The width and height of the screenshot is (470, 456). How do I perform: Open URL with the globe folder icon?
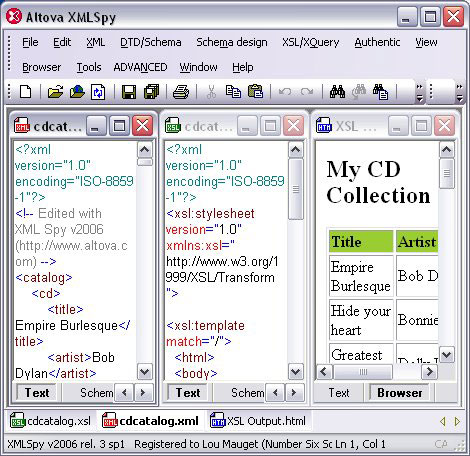coord(77,92)
